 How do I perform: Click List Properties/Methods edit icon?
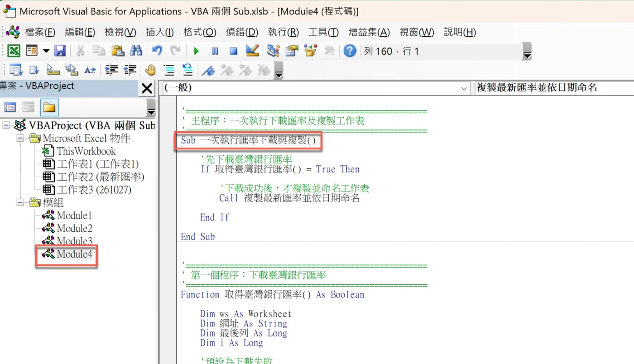click(x=16, y=70)
